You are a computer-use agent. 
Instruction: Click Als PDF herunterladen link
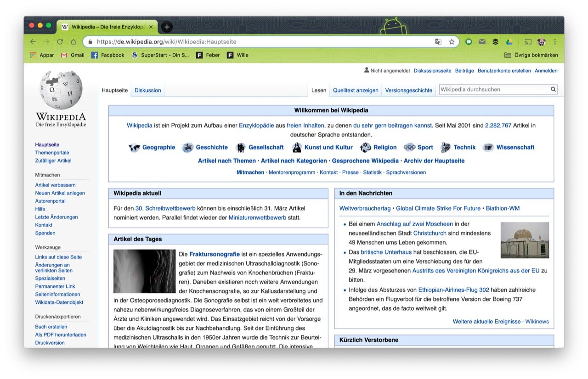pyautogui.click(x=61, y=335)
